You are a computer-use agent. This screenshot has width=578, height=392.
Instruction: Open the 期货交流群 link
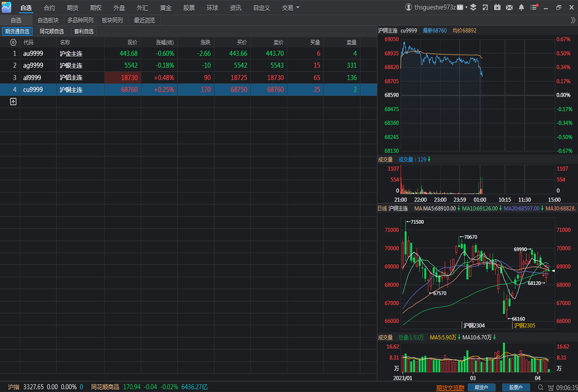click(450, 387)
